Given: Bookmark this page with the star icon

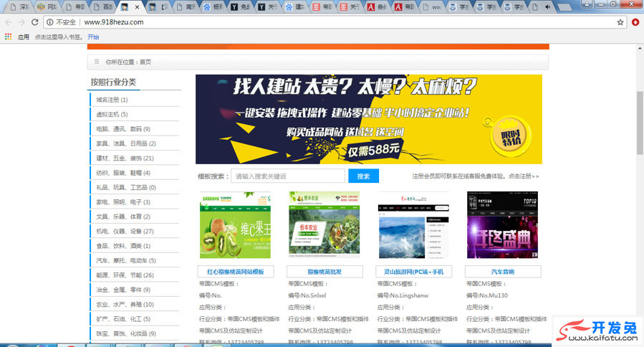Looking at the screenshot, I should [620, 22].
